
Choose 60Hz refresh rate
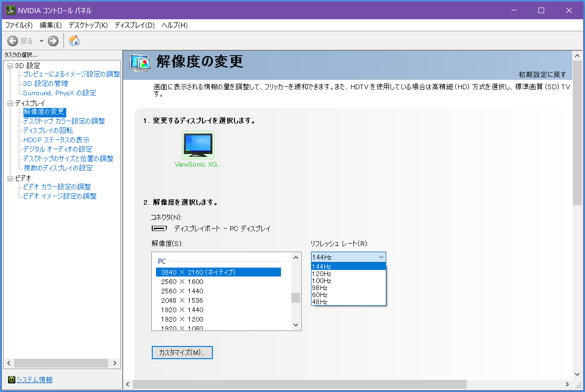[348, 295]
